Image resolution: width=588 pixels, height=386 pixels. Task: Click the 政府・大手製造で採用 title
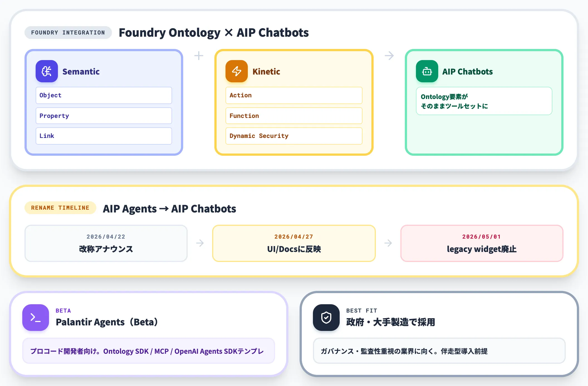coord(391,322)
